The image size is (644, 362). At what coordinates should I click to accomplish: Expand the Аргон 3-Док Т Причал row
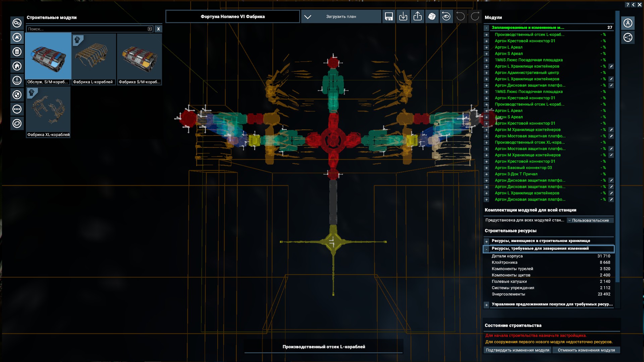tap(486, 174)
